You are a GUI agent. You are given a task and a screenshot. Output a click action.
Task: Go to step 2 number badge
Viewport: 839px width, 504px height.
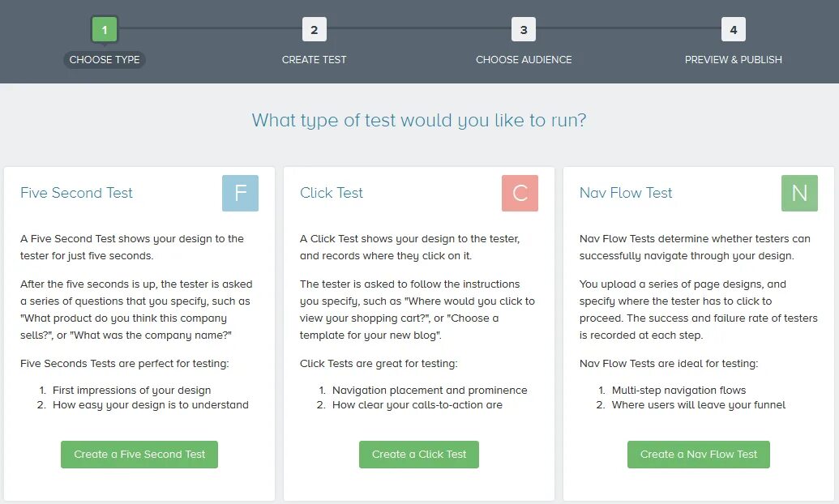pos(314,30)
